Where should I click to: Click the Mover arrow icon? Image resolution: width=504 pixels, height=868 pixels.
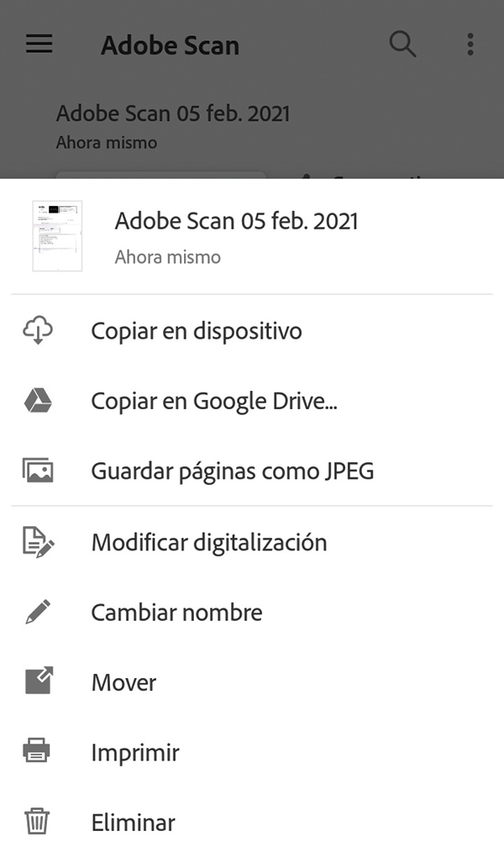38,682
